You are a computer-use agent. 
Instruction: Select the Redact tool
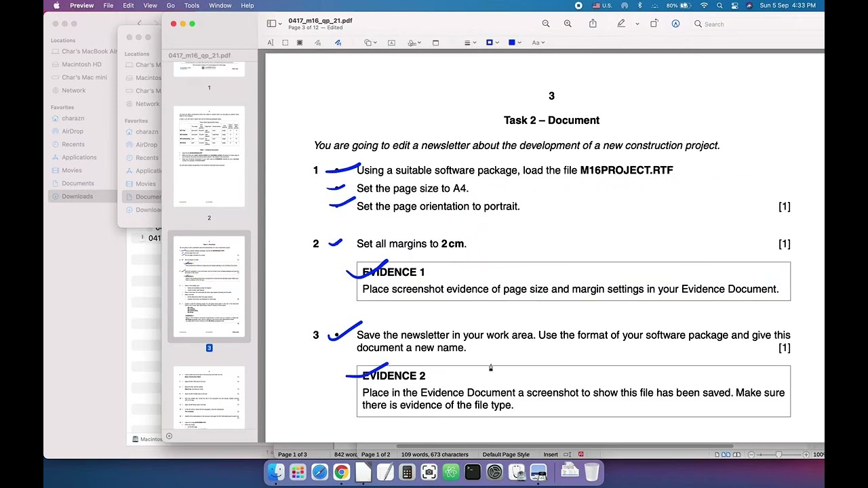pyautogui.click(x=300, y=43)
